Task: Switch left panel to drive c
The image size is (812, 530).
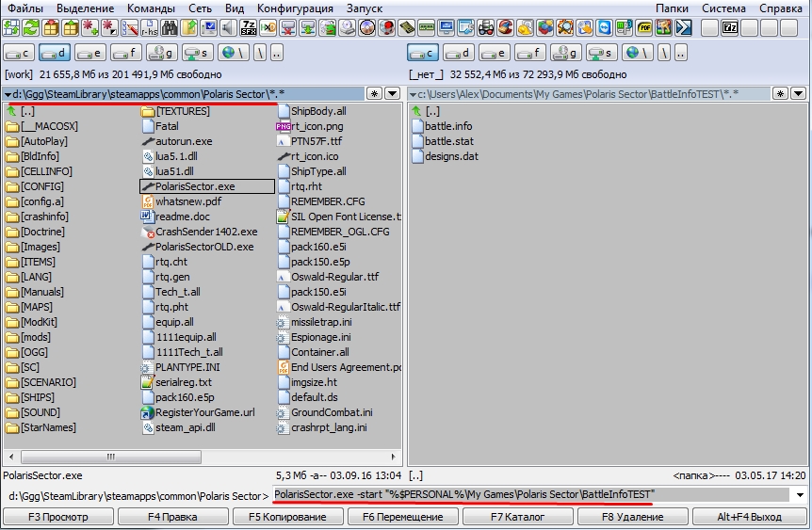Action: pyautogui.click(x=19, y=53)
